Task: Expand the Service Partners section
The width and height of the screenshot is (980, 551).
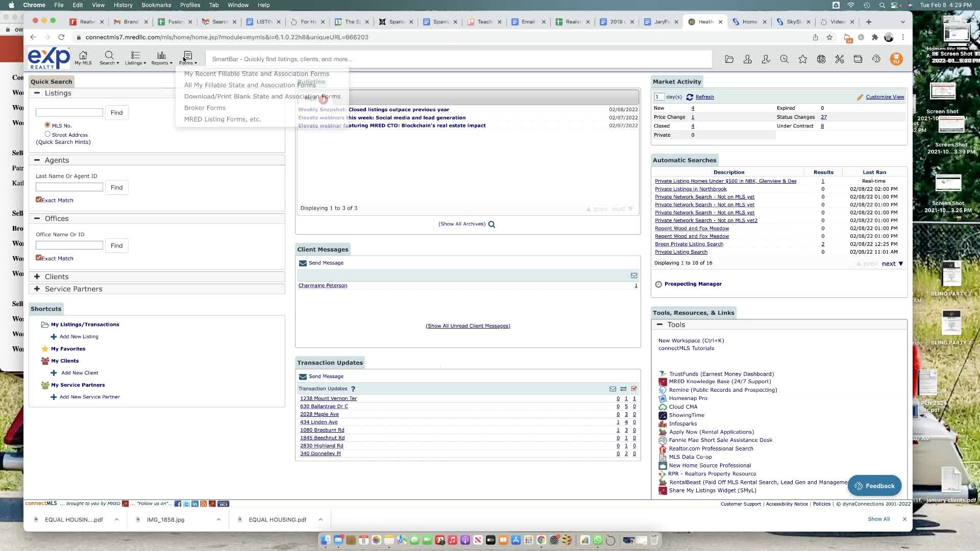Action: pyautogui.click(x=37, y=289)
